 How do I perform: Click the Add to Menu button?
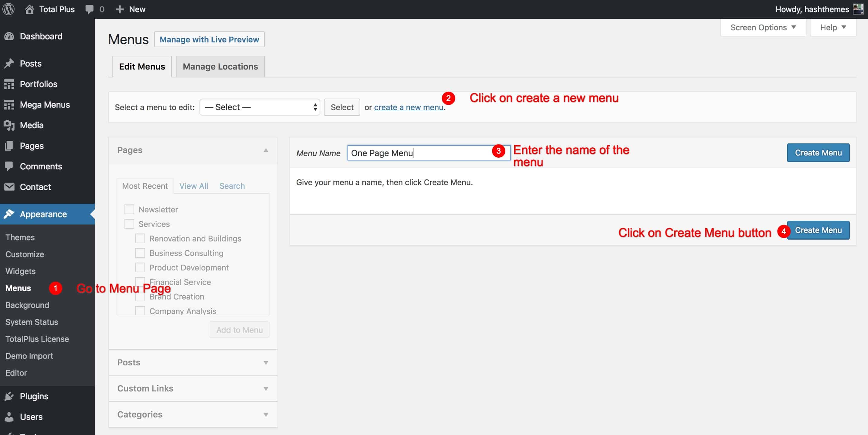(240, 330)
